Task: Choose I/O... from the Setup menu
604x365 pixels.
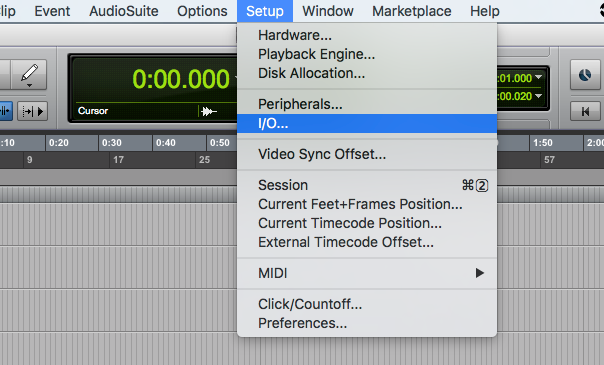Action: coord(367,124)
